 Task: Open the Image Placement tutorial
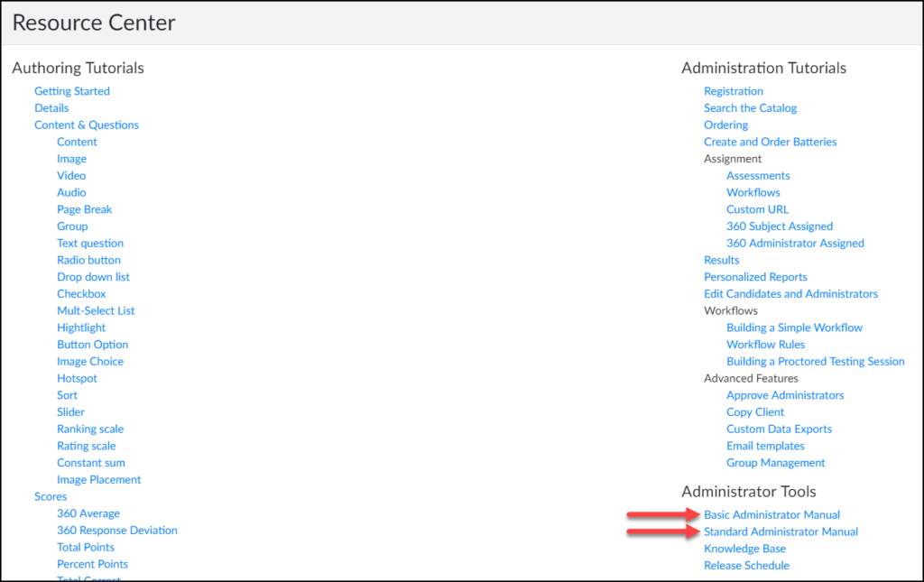pyautogui.click(x=98, y=480)
